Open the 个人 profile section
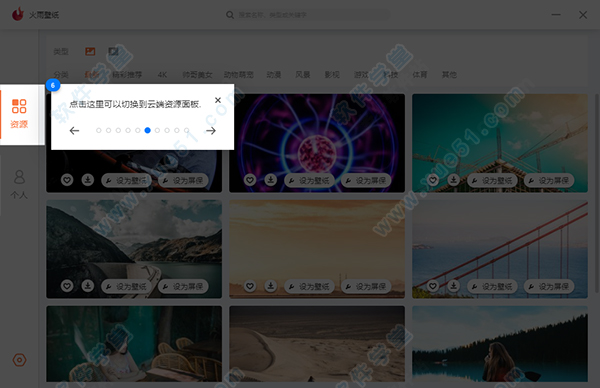 pyautogui.click(x=19, y=184)
